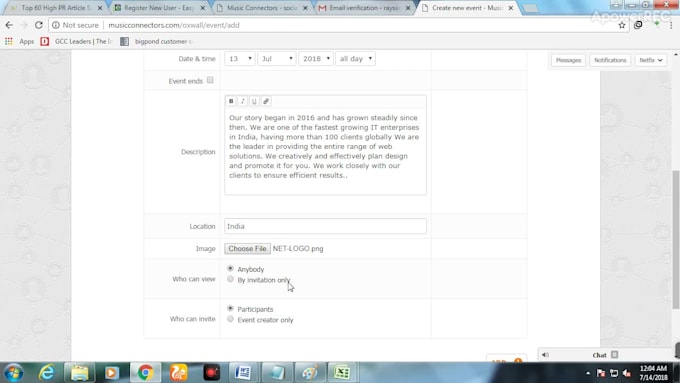Toggle italic formatting in description editor
This screenshot has width=680, height=383.
pyautogui.click(x=242, y=101)
